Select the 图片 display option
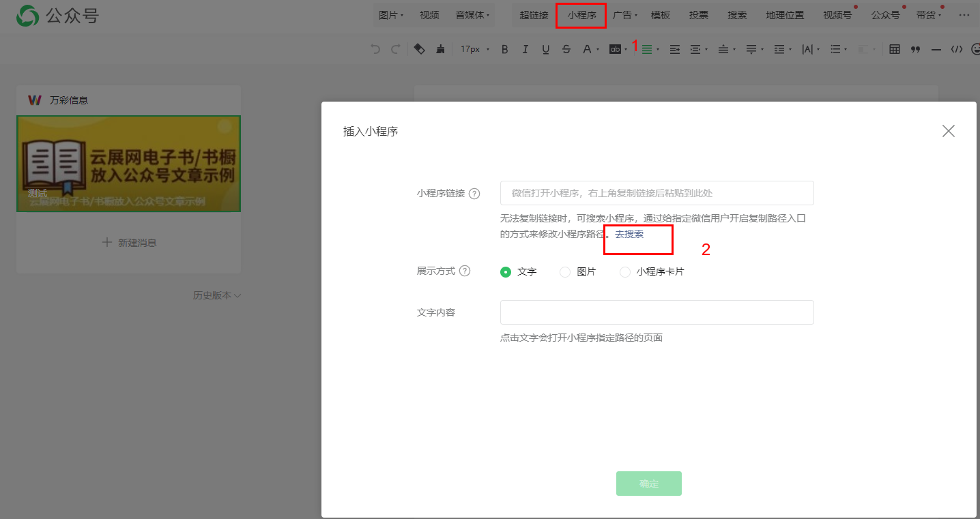The width and height of the screenshot is (980, 519). [565, 271]
